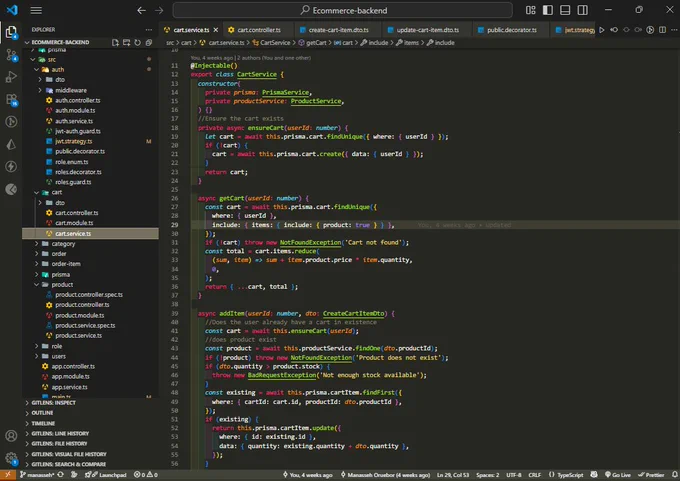Split the editor to the right
Screen dimensions: 680x481
[662, 30]
